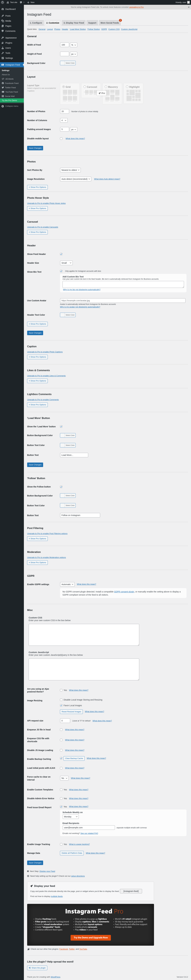Open About Us in sidebar submenu
Screen dimensions: 191x980
coord(6,75)
